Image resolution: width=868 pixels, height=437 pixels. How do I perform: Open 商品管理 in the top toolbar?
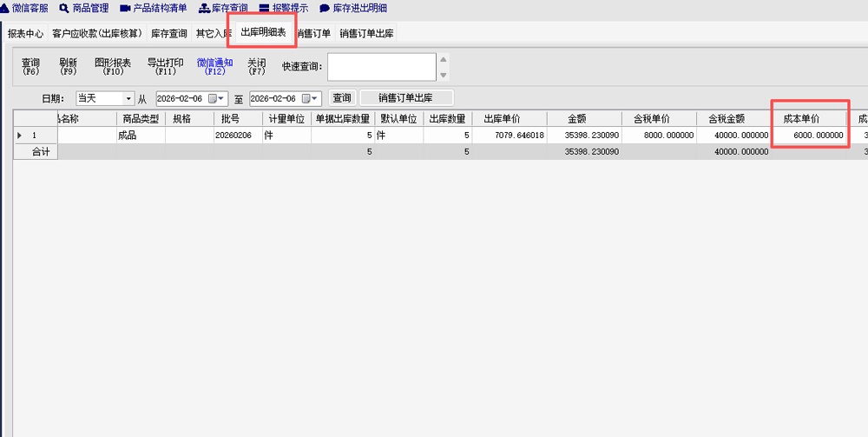(x=84, y=8)
